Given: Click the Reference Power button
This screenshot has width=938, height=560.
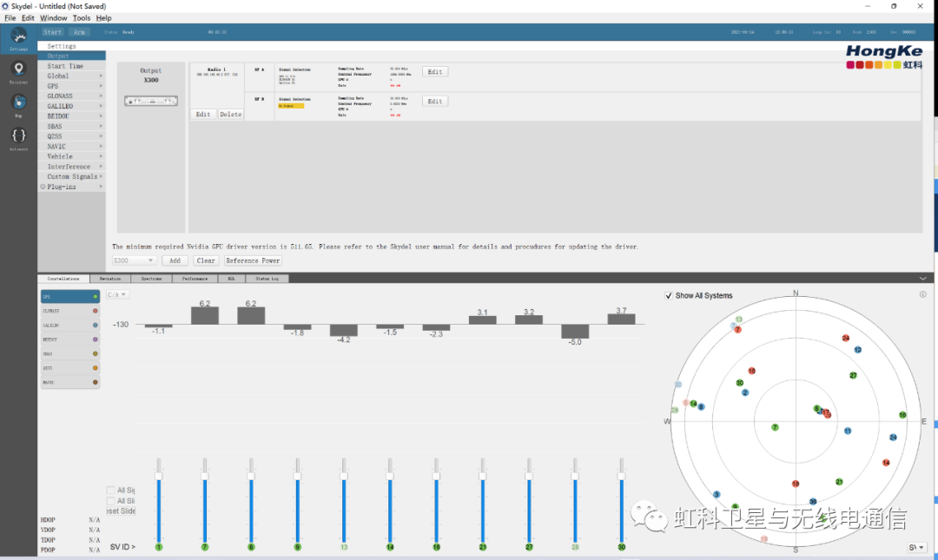Looking at the screenshot, I should pos(253,260).
